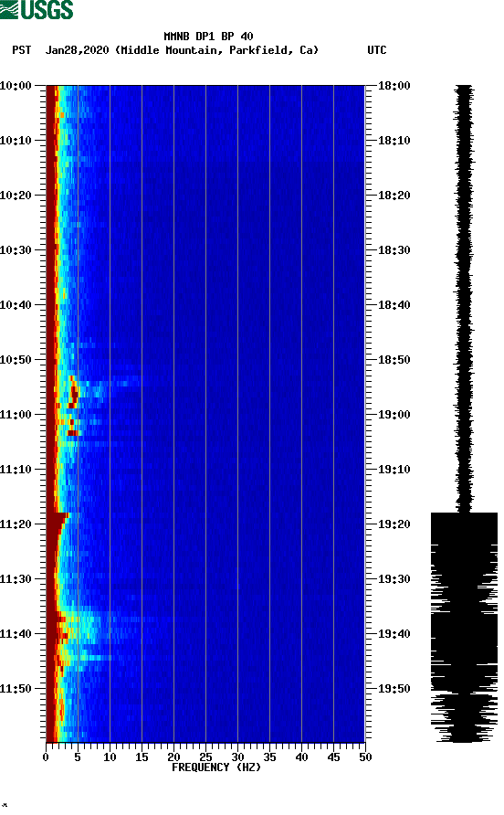Click the '11:00' PST time label
Image resolution: width=504 pixels, height=815 pixels.
(16, 415)
